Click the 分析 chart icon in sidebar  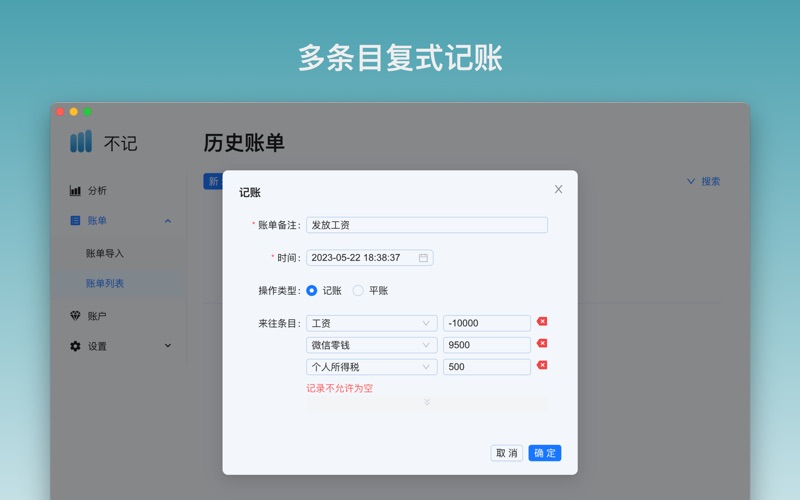click(x=75, y=190)
